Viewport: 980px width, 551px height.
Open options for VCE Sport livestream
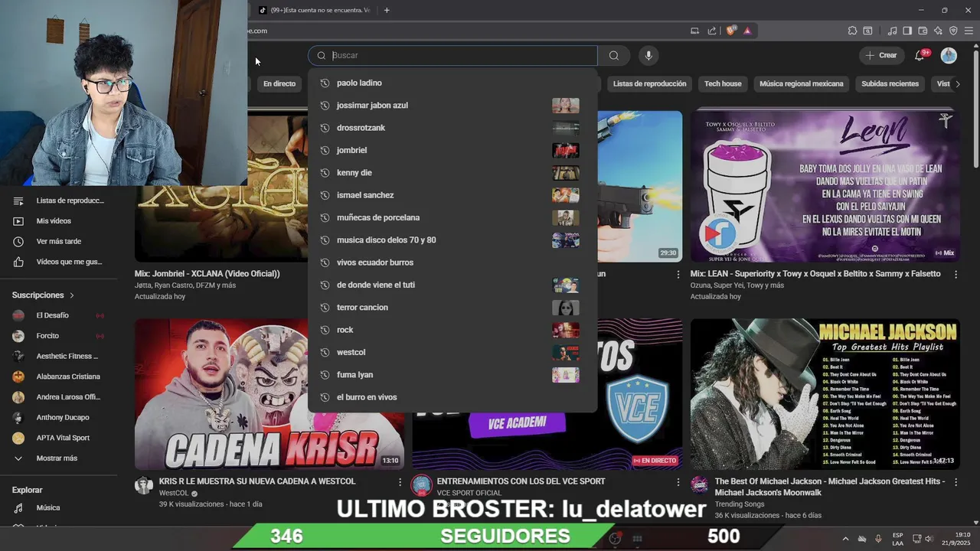tap(678, 482)
